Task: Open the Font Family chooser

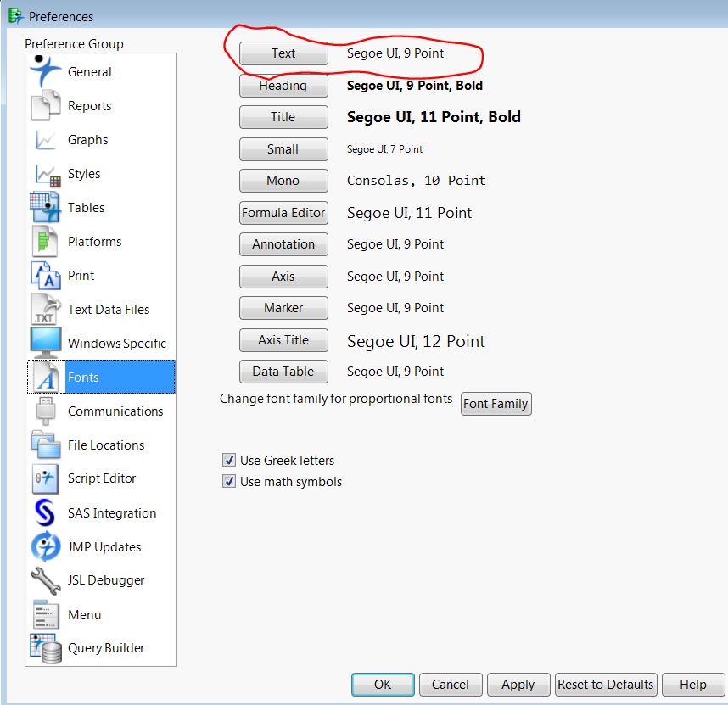Action: [x=496, y=404]
